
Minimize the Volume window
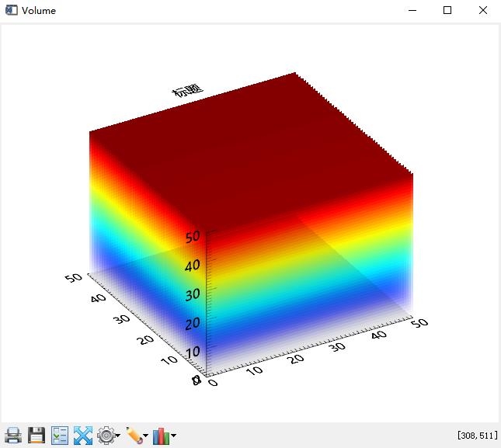pyautogui.click(x=412, y=11)
